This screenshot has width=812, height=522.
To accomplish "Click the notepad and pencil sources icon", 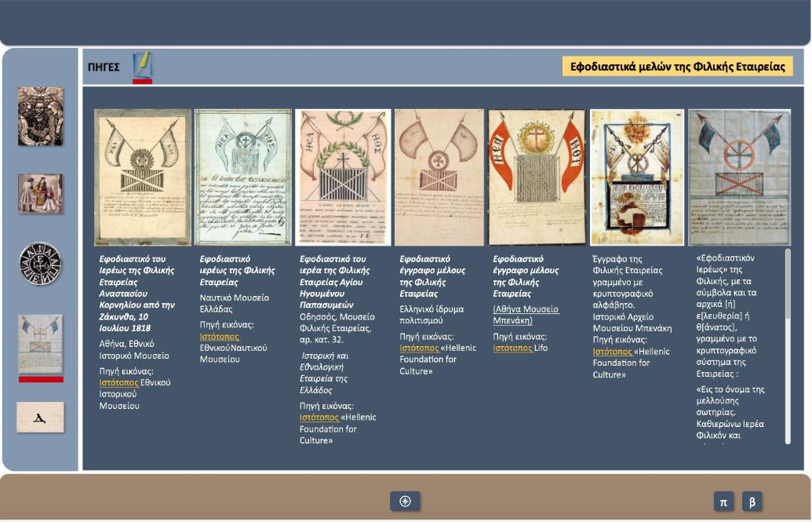I will pos(143,65).
